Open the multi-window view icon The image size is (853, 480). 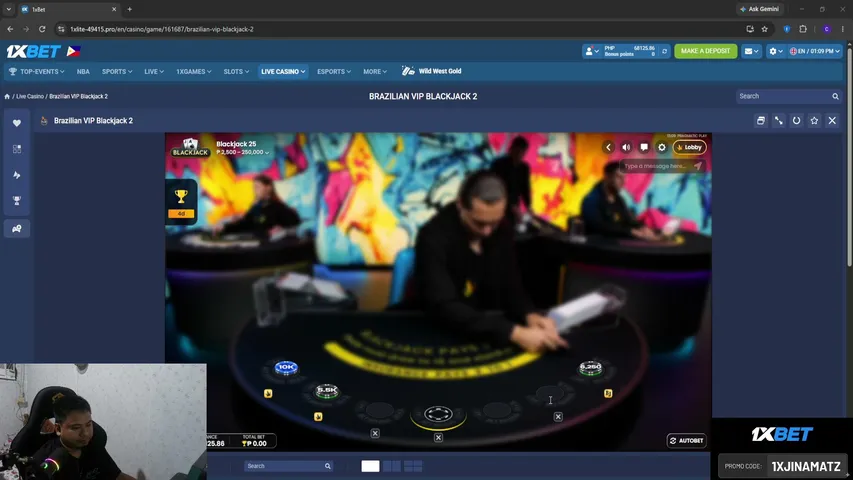point(761,121)
